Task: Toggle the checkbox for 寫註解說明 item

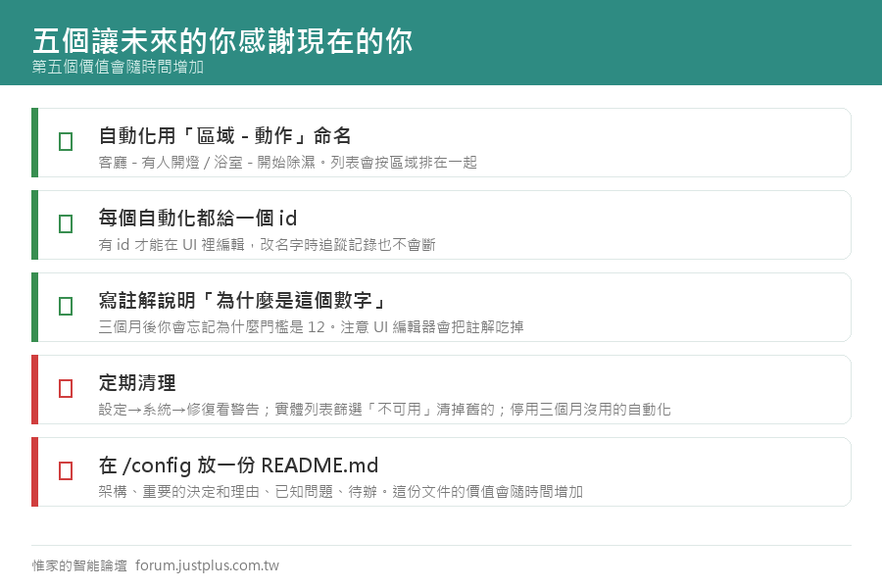Action: pos(66,306)
